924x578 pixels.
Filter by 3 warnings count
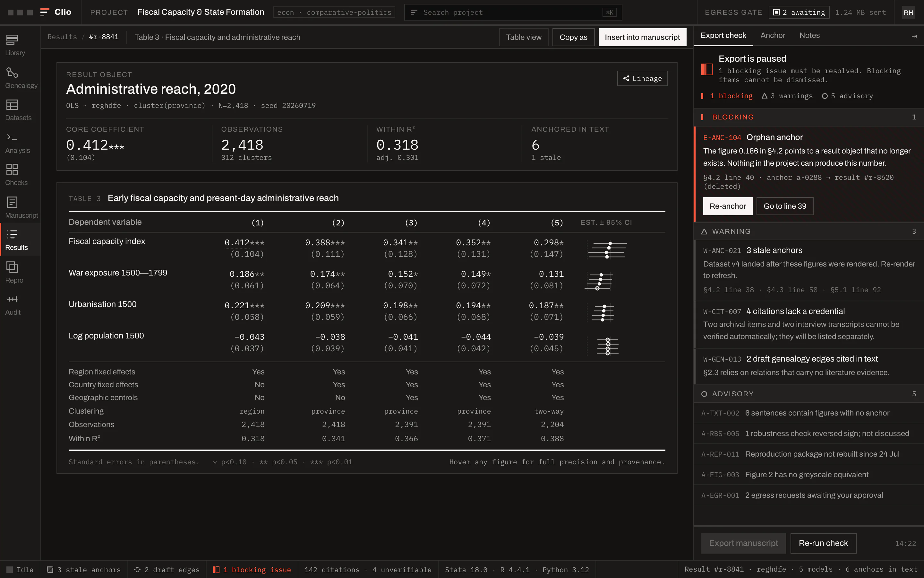787,96
